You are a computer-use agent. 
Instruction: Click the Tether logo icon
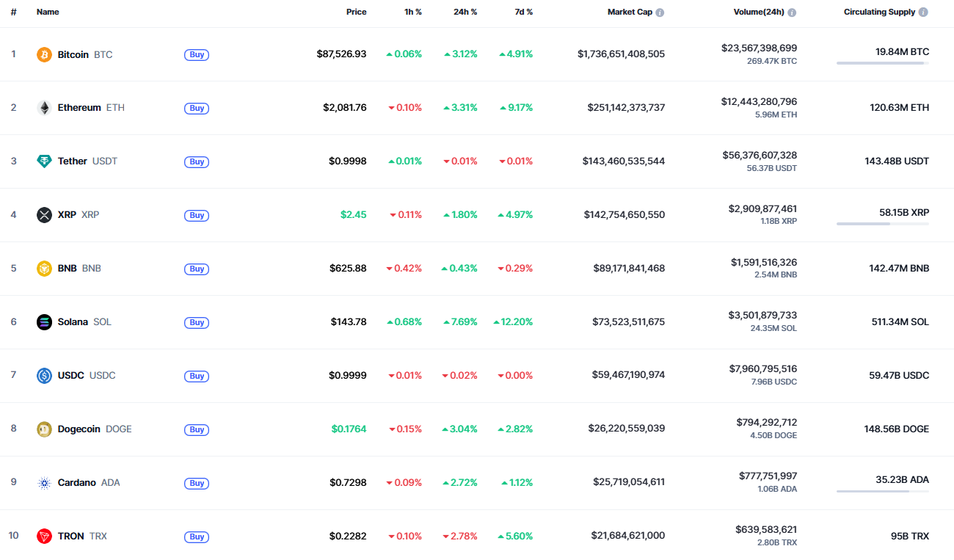coord(44,161)
